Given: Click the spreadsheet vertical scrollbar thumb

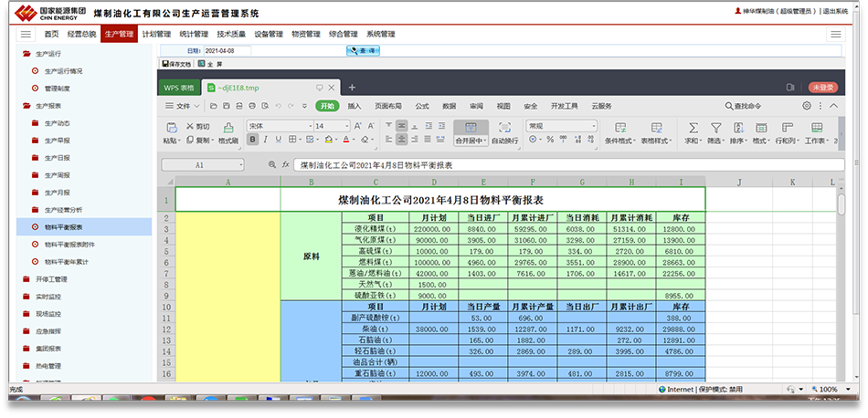Looking at the screenshot, I should [841, 203].
